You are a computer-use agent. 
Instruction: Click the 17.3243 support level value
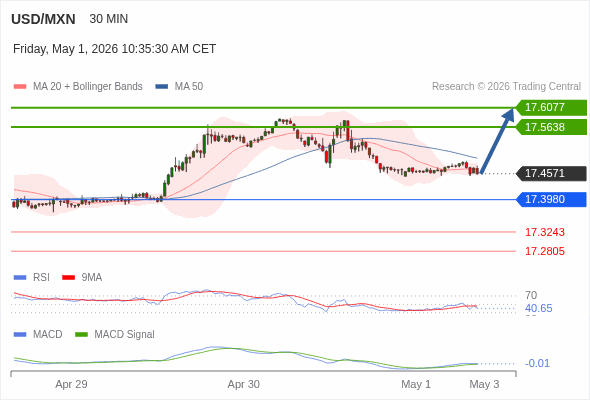[x=545, y=232]
